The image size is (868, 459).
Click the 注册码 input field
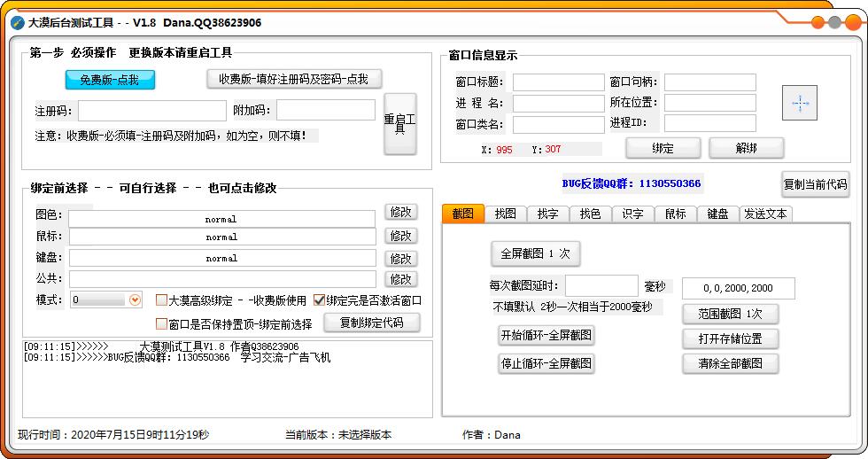pyautogui.click(x=151, y=111)
